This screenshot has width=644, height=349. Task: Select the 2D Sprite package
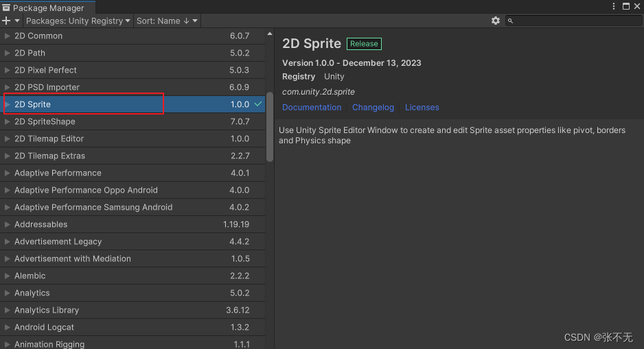click(133, 104)
